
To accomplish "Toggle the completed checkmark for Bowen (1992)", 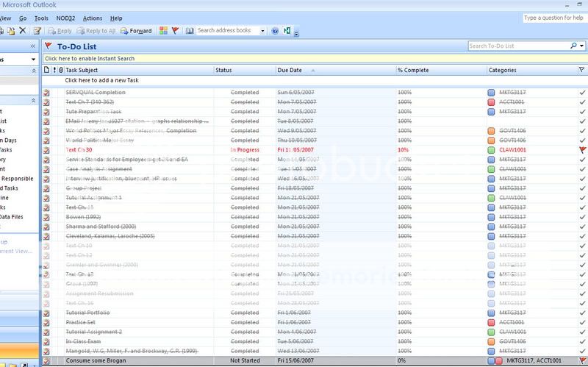I will (x=582, y=217).
